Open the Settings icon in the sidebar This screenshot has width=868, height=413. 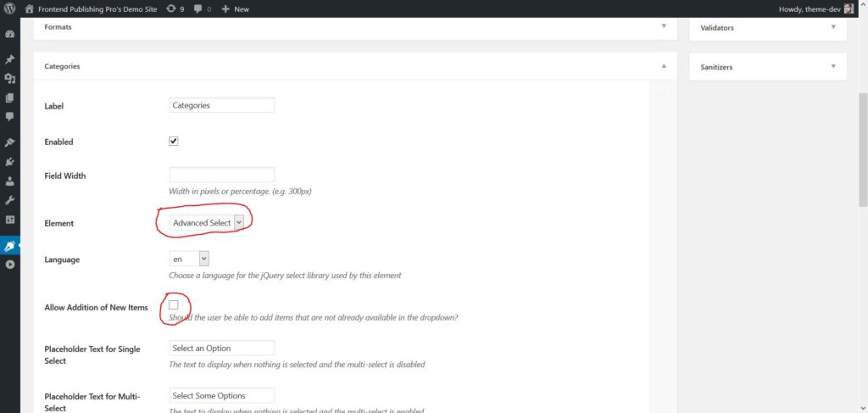pos(9,220)
